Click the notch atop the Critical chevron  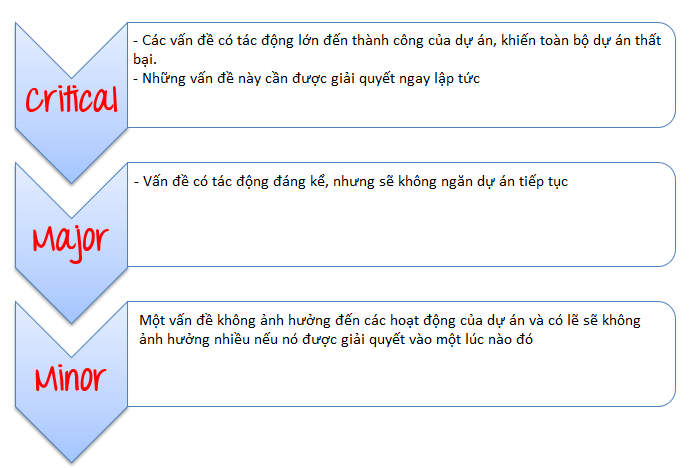click(x=71, y=71)
